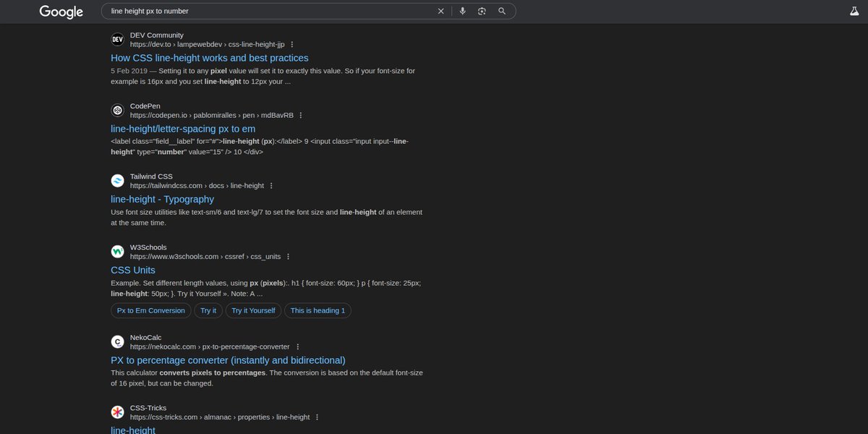Screen dimensions: 868x434
Task: Click the tailwindcss.com URL breadcrumb
Action: tap(197, 186)
